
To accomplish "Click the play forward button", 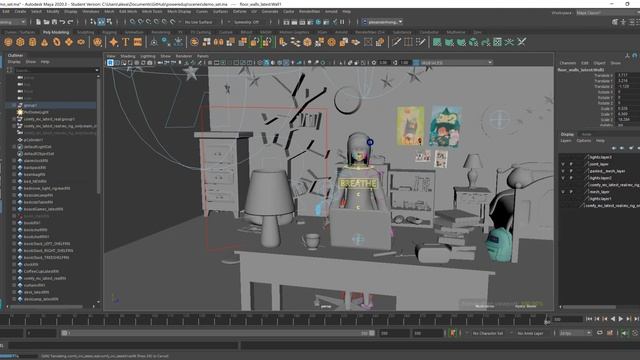I will (621, 319).
